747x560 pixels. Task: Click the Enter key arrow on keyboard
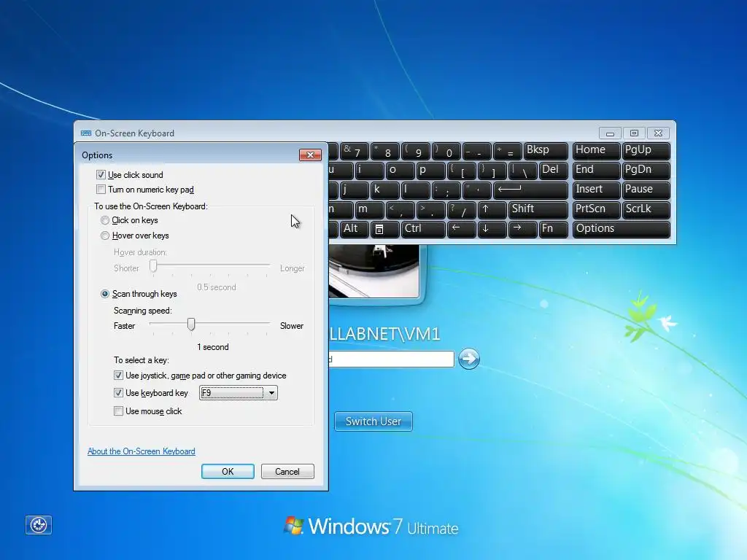pos(530,190)
